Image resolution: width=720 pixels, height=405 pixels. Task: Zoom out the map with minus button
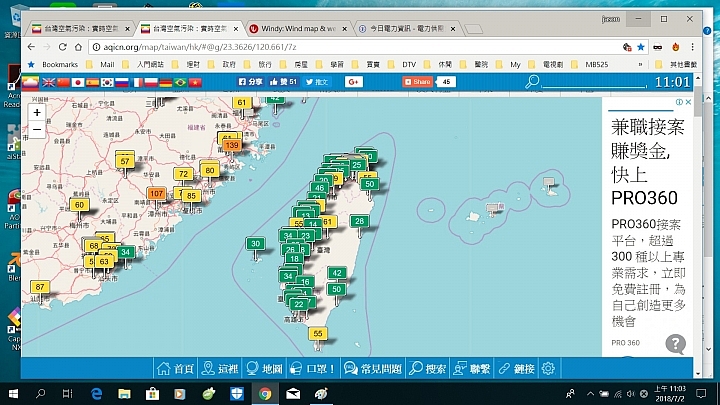click(x=37, y=129)
